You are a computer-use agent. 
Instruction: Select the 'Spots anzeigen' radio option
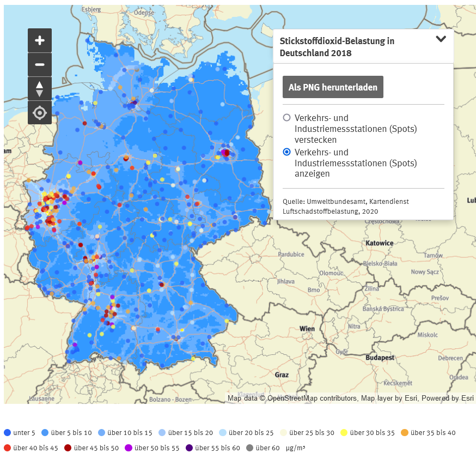point(287,152)
